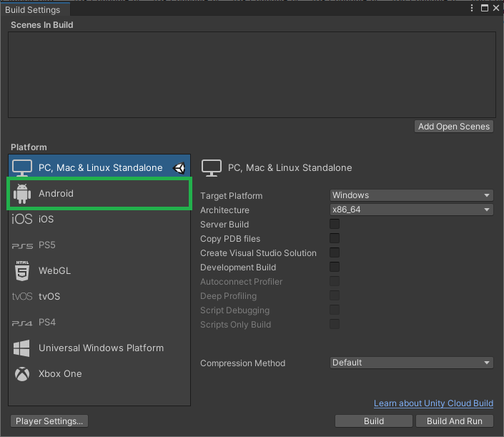This screenshot has height=437, width=504.
Task: Tick Create Visual Studio Solution checkbox
Action: 335,252
